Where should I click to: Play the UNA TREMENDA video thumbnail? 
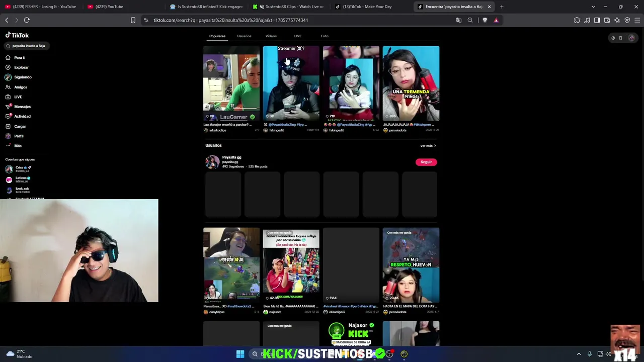(411, 83)
